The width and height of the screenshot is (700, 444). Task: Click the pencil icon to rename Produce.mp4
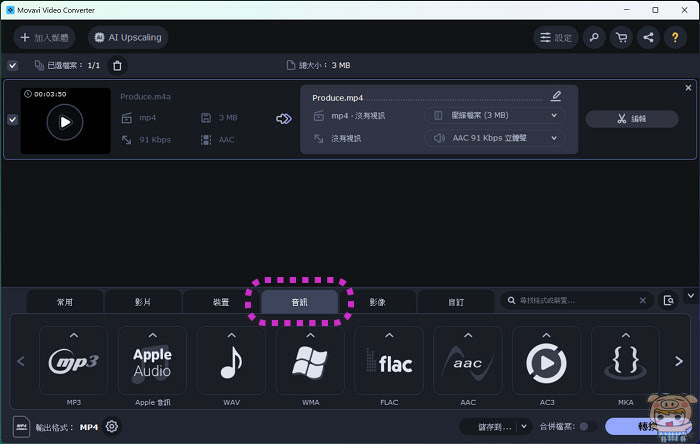pos(556,95)
